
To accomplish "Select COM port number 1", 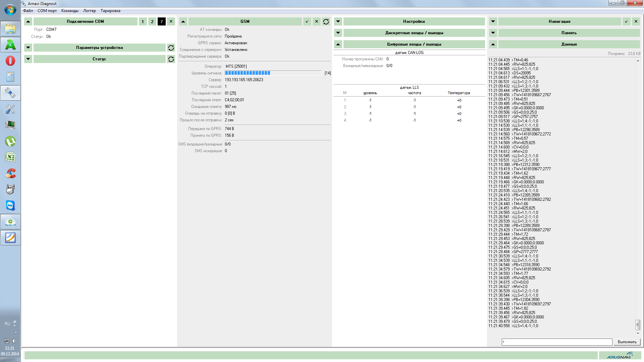I will point(143,21).
